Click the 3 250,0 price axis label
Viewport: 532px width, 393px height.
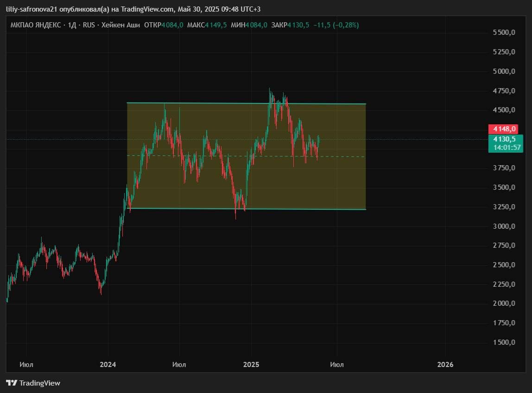[x=504, y=206]
